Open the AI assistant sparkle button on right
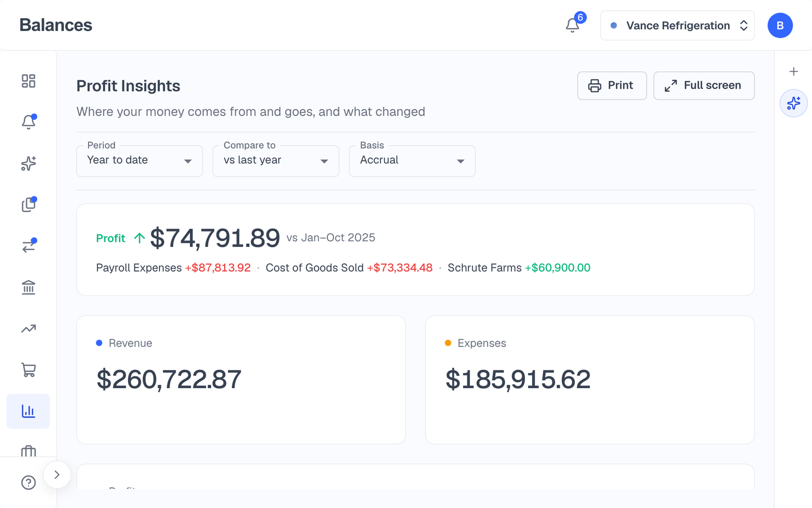This screenshot has width=812, height=508. (793, 103)
